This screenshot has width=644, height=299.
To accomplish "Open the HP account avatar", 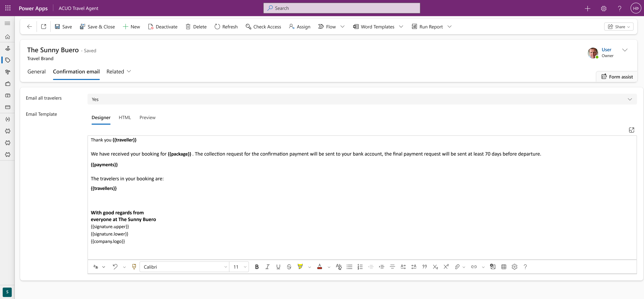I will 636,8.
